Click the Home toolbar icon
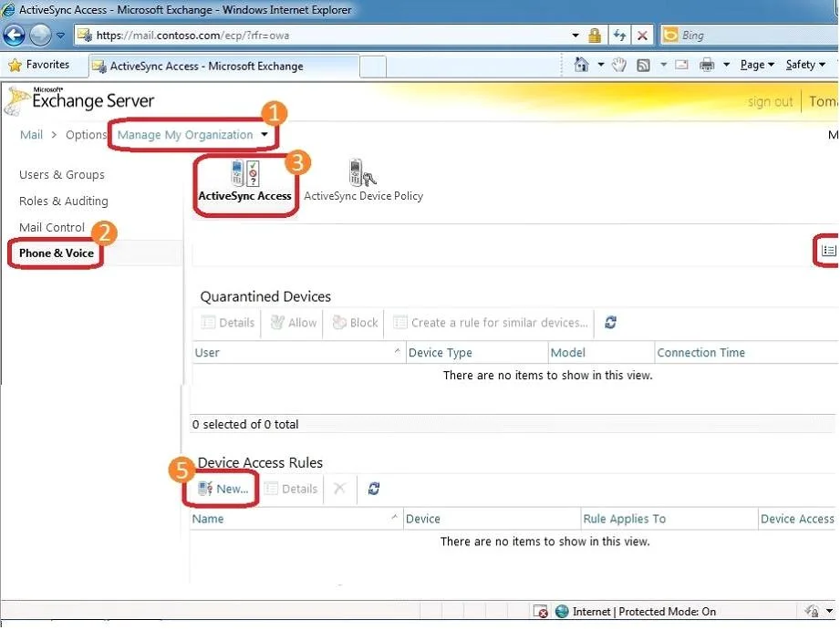The image size is (840, 630). (581, 65)
